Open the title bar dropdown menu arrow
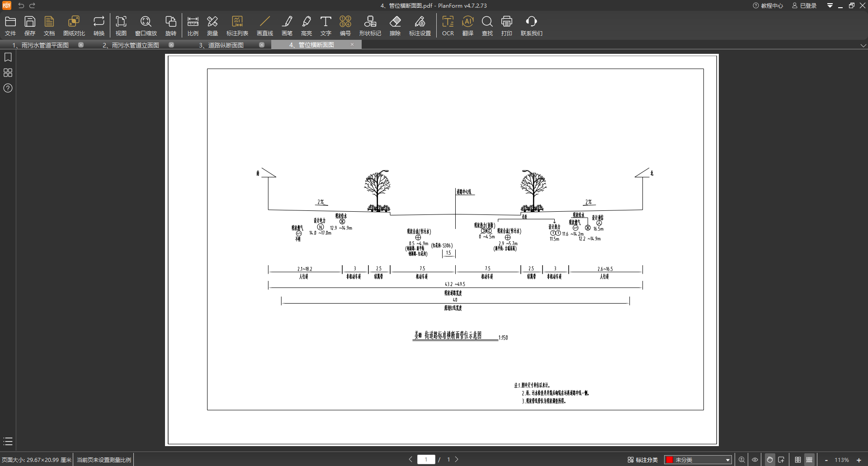 pyautogui.click(x=830, y=6)
